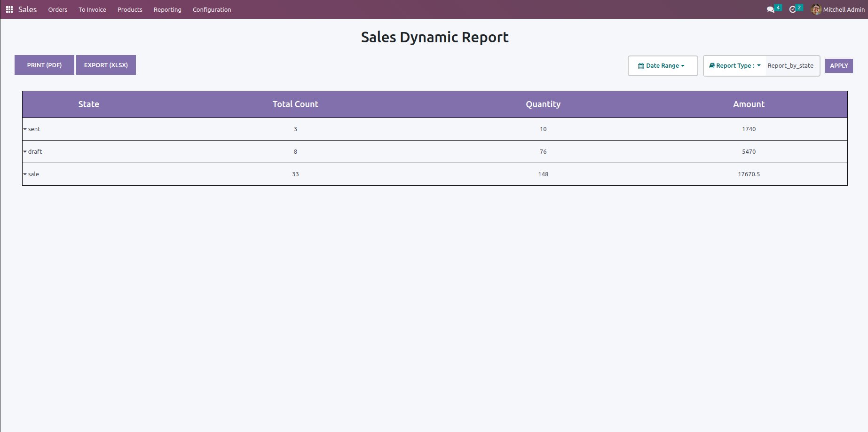Open the Configuration menu

212,9
